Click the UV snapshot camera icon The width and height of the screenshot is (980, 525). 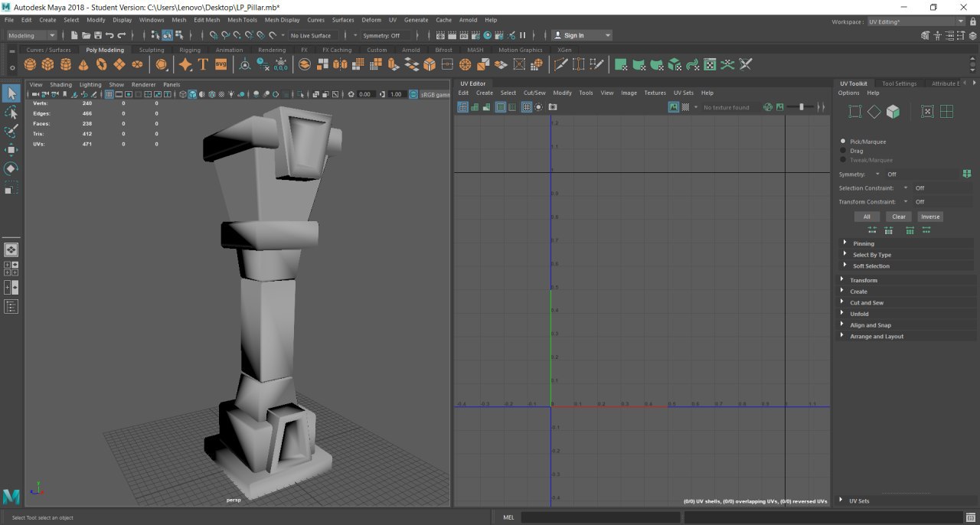tap(552, 107)
